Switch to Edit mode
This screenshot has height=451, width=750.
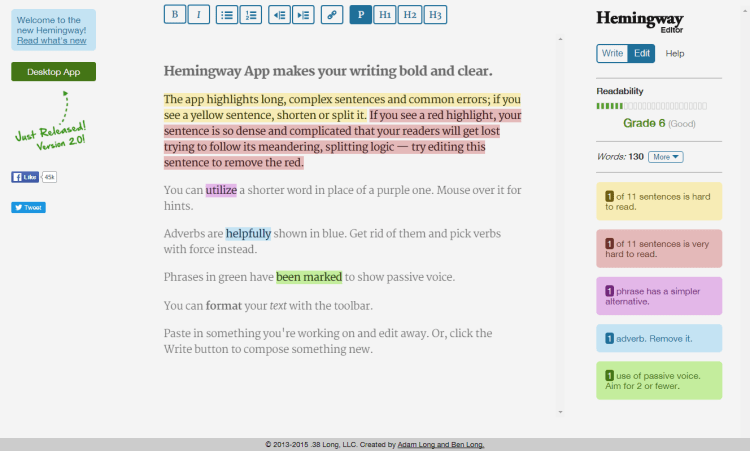click(641, 53)
